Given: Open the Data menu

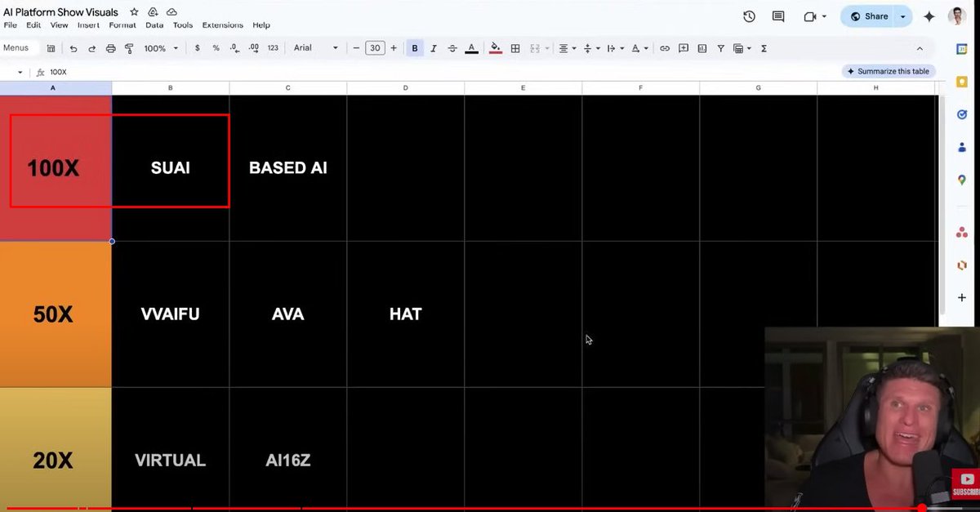Looking at the screenshot, I should 154,25.
